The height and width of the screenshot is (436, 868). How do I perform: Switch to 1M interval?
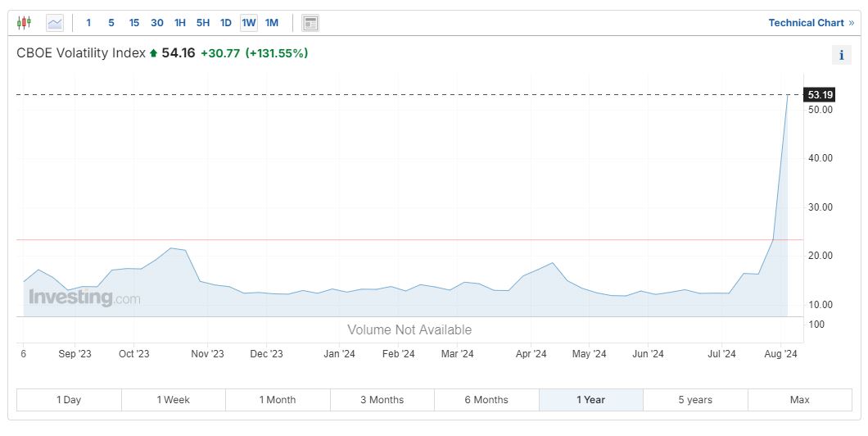click(x=272, y=23)
